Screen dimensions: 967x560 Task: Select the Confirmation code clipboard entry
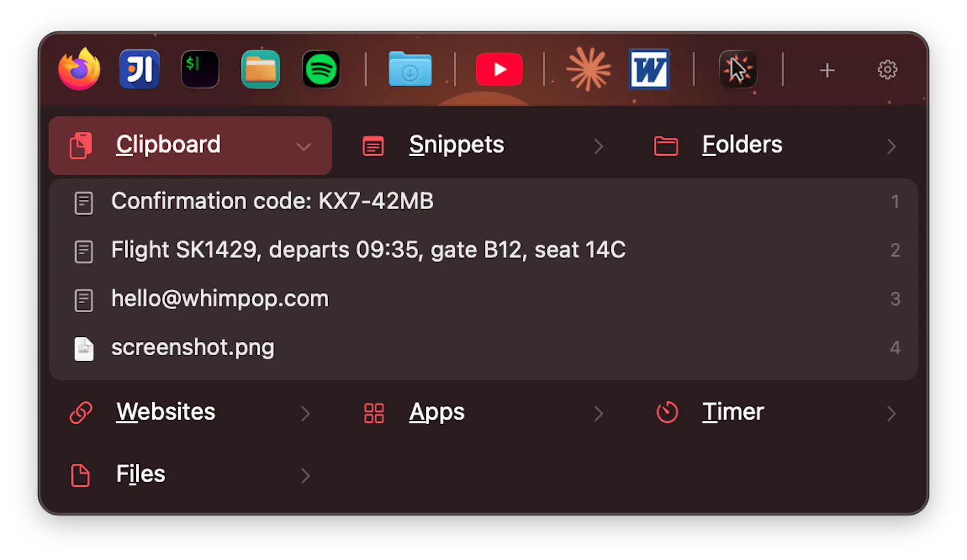click(483, 202)
